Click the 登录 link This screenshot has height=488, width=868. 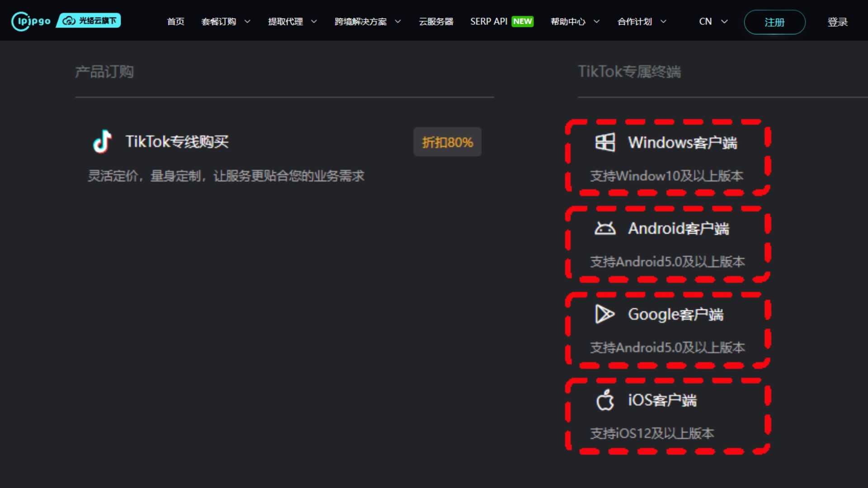click(x=837, y=22)
